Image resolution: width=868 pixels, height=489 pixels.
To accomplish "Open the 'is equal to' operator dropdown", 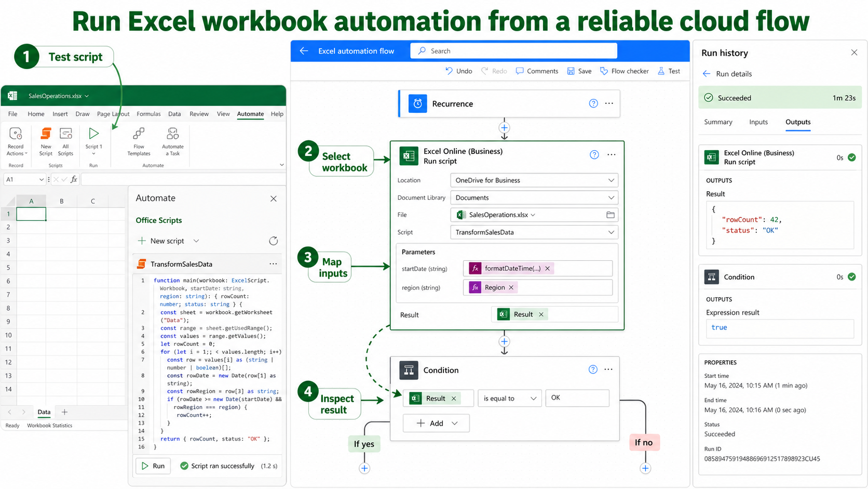I will coord(510,398).
